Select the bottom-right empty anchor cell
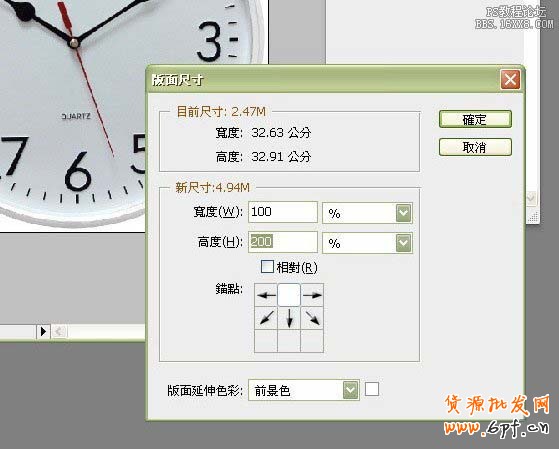Image resolution: width=559 pixels, height=449 pixels. point(312,341)
